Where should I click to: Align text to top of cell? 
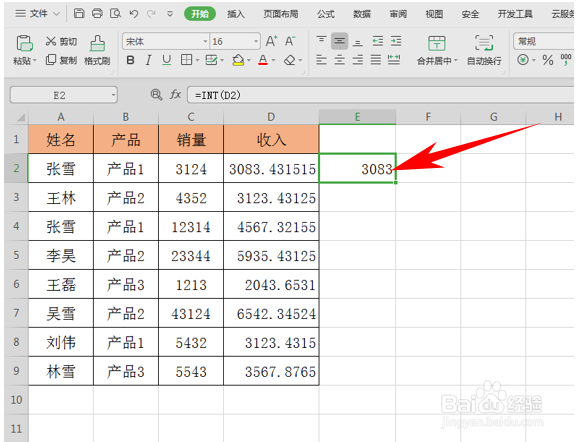click(x=321, y=40)
